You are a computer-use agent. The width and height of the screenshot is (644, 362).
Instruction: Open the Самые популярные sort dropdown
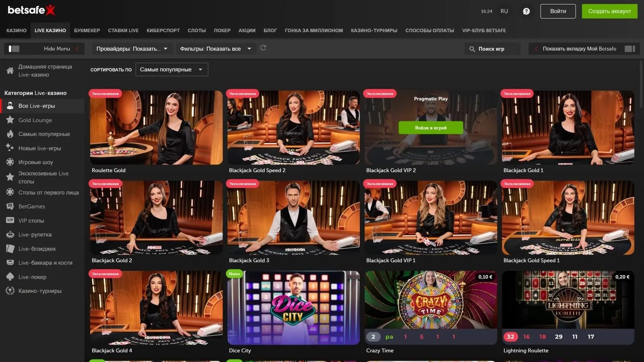coord(172,70)
